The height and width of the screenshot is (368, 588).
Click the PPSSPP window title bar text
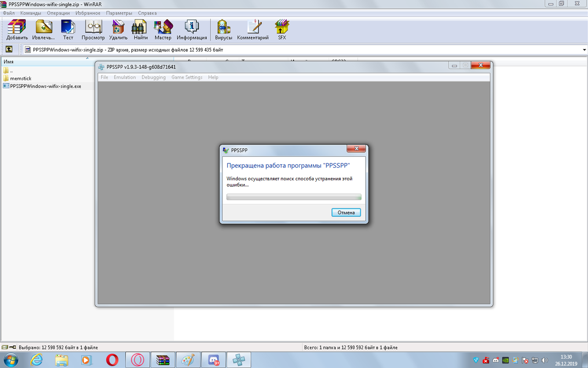pyautogui.click(x=141, y=67)
